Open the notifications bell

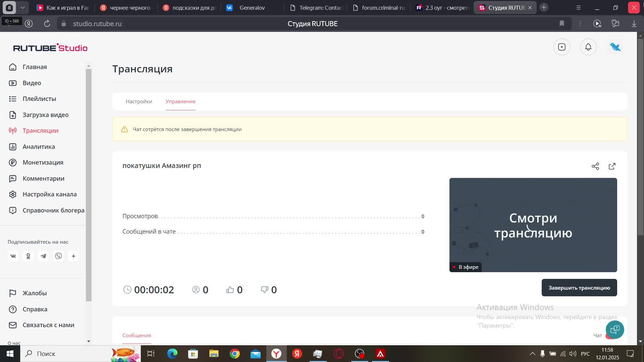[x=588, y=47]
